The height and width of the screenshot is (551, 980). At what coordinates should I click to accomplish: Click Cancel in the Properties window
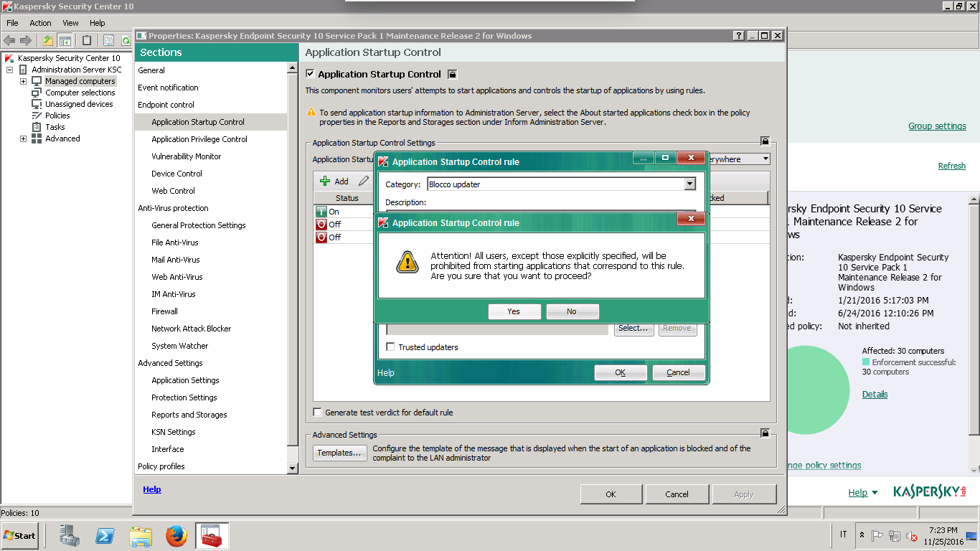[x=677, y=494]
